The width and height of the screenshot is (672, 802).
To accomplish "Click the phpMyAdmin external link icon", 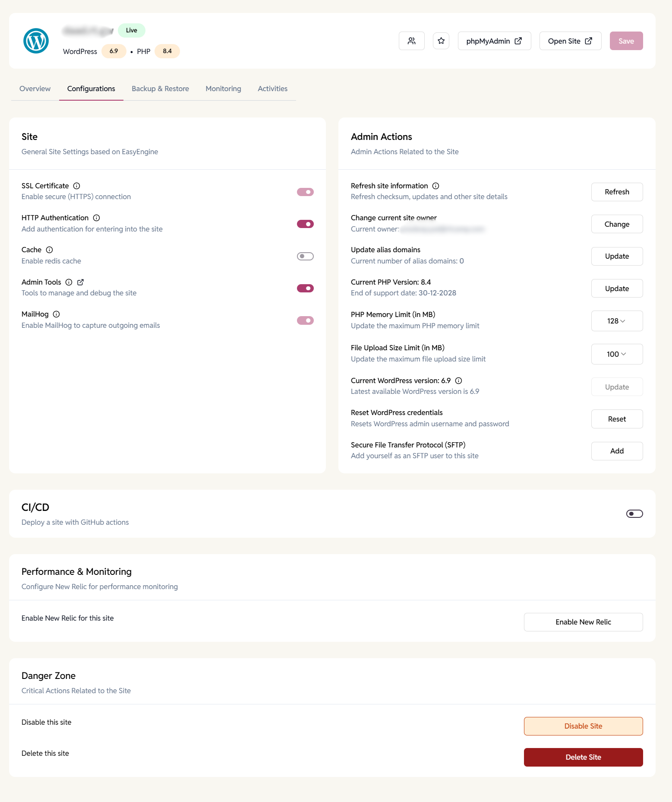I will pyautogui.click(x=517, y=41).
